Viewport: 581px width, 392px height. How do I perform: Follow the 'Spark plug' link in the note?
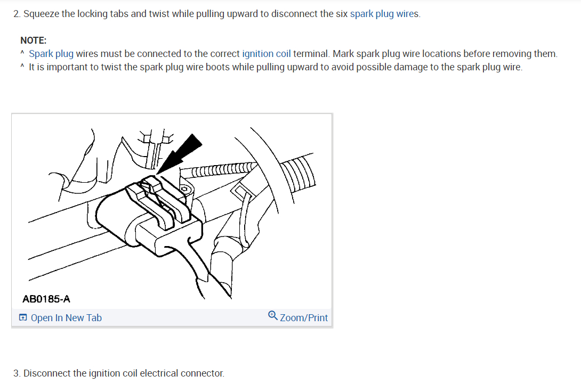(51, 54)
